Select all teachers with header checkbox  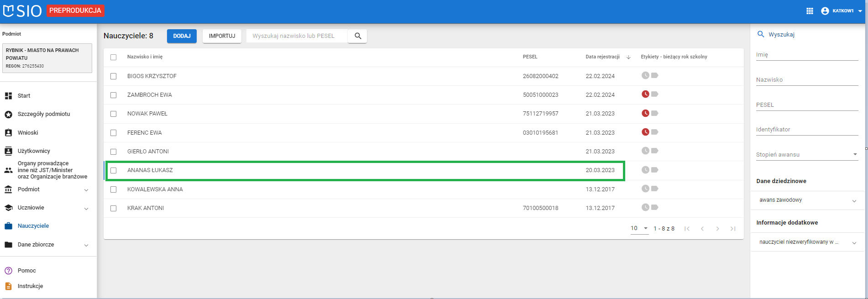coord(114,57)
